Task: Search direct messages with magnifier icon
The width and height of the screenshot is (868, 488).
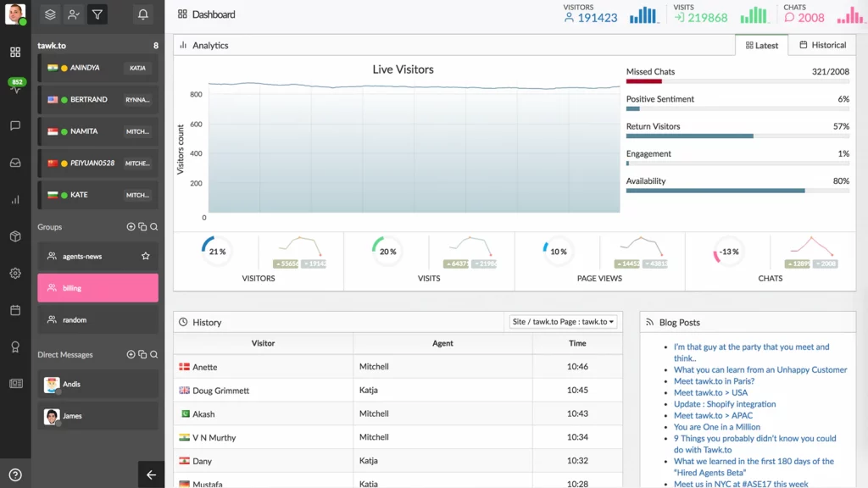Action: 154,354
